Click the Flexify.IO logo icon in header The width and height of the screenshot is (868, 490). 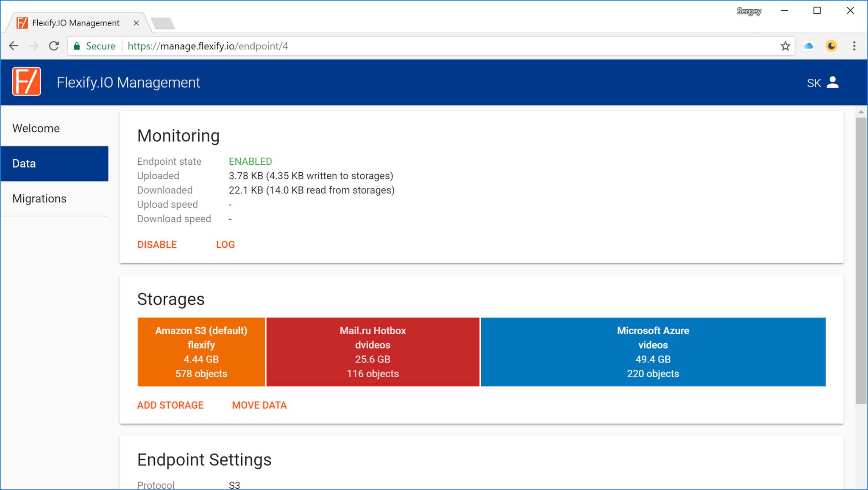tap(26, 81)
